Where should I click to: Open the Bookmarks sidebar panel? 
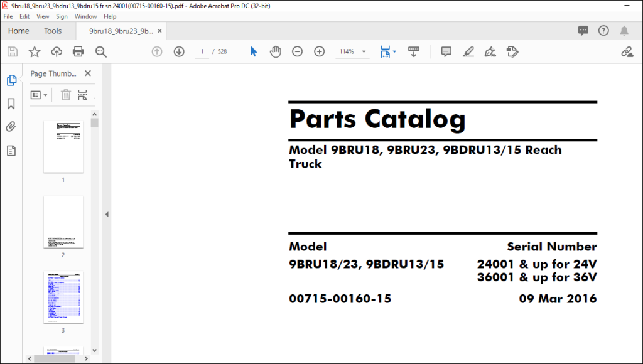[11, 104]
